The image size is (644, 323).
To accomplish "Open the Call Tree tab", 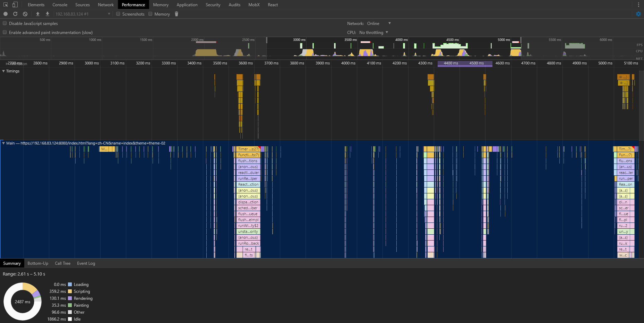I will (62, 263).
